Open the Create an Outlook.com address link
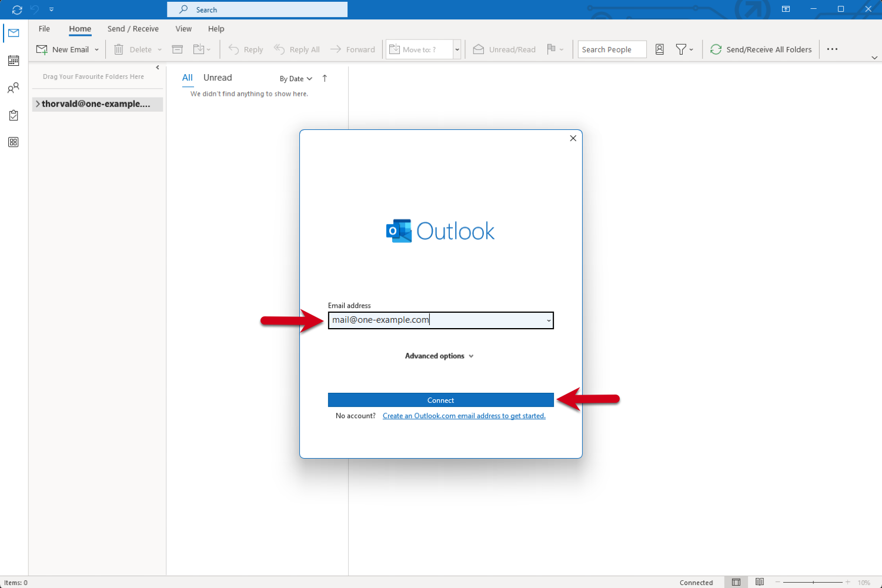 tap(464, 416)
